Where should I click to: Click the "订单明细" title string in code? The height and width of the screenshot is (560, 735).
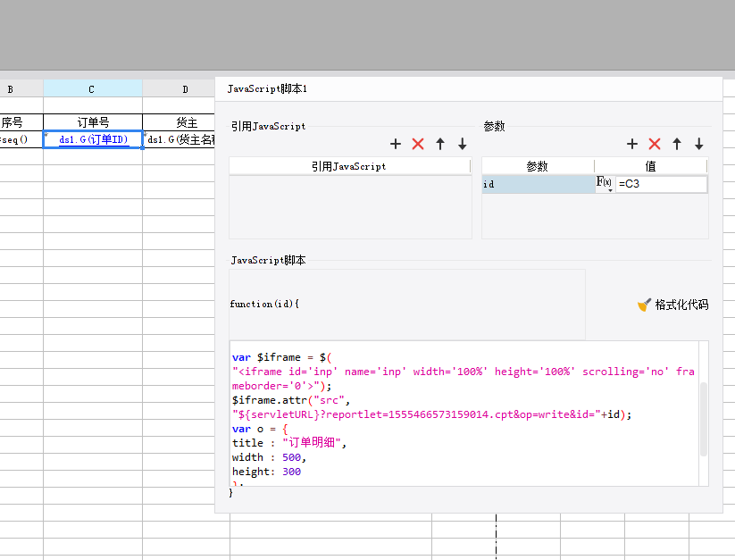pos(312,443)
